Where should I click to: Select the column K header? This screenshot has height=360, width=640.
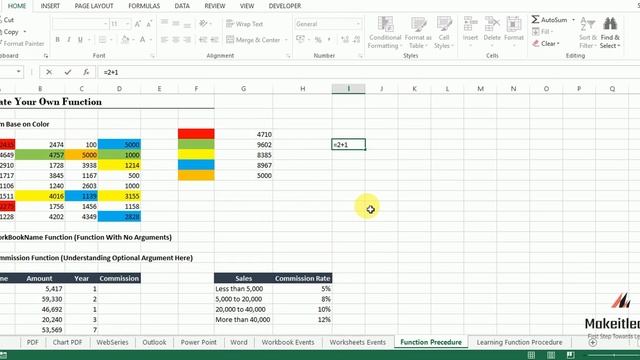[414, 89]
